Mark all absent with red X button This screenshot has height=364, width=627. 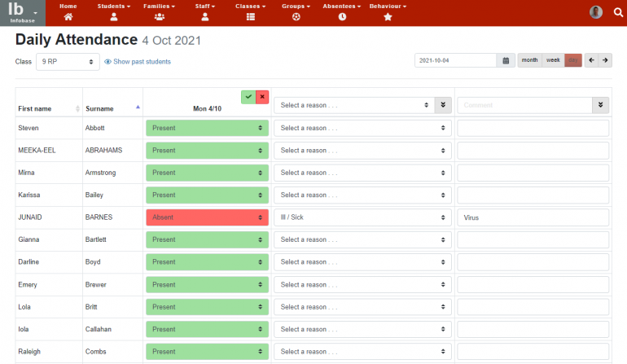click(x=261, y=97)
